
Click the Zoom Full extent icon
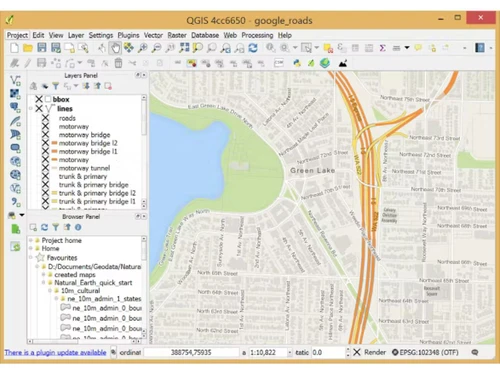pos(184,48)
